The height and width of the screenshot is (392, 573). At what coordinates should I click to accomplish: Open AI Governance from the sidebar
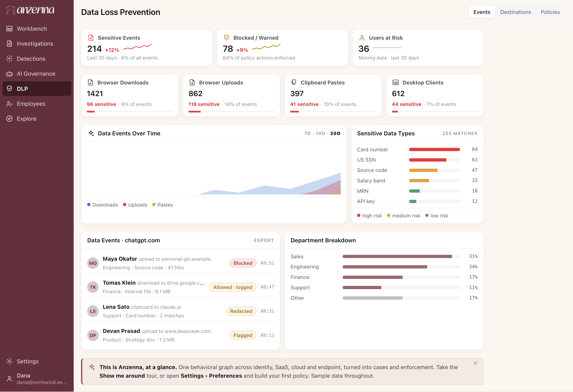37,74
